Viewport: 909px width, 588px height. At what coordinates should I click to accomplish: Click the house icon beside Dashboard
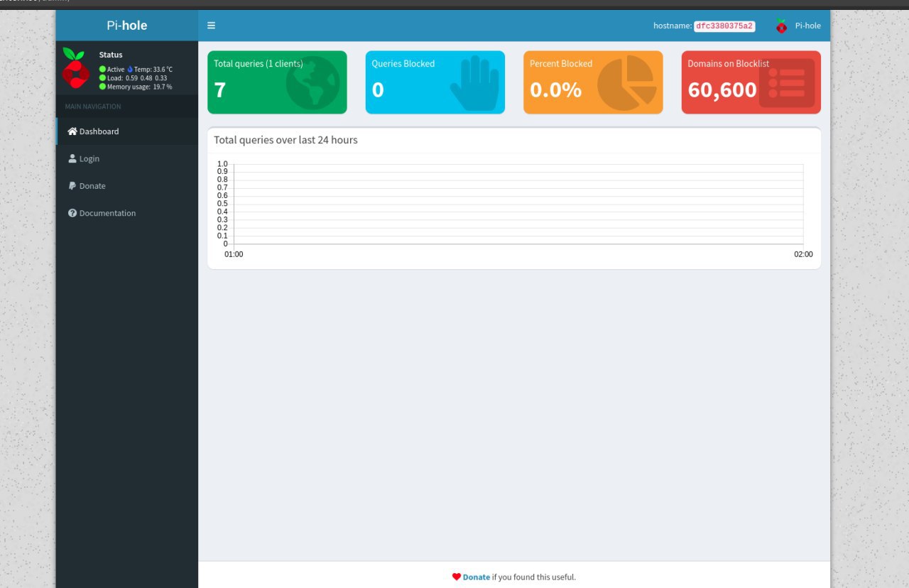click(x=72, y=131)
